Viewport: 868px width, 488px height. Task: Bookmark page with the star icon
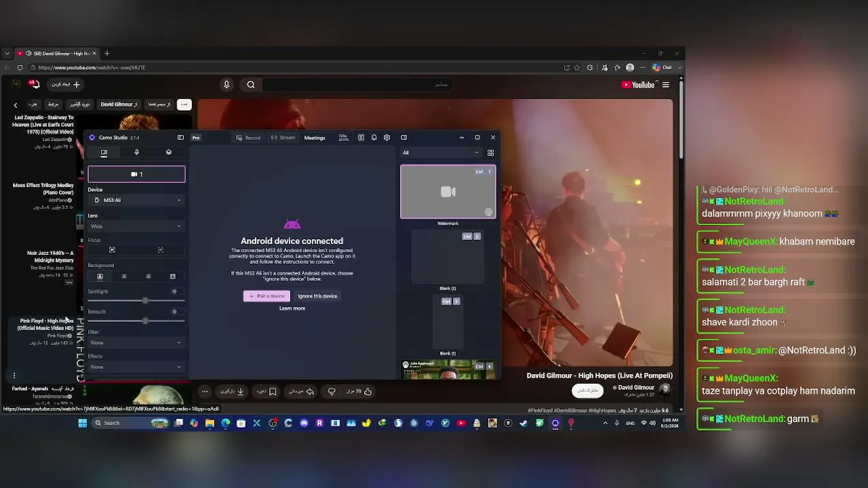click(577, 68)
